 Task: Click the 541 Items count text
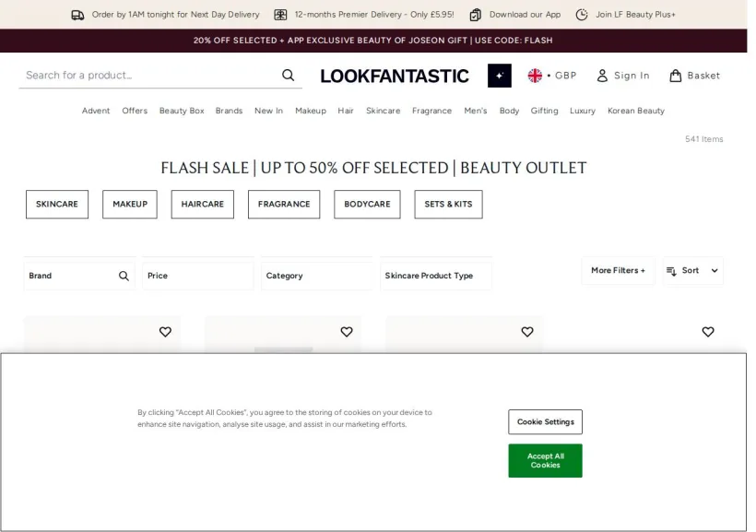coord(704,139)
